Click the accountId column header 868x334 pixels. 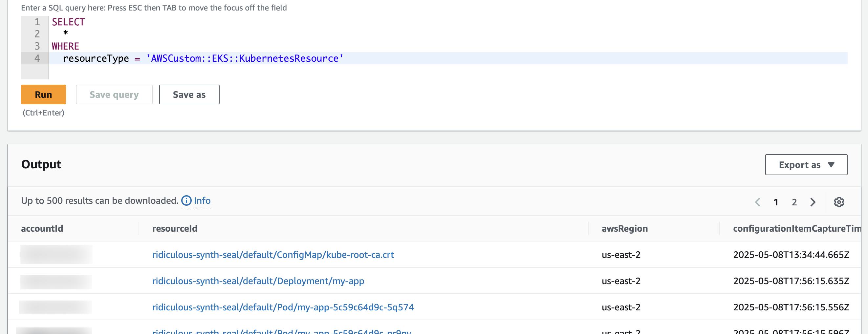coord(42,228)
